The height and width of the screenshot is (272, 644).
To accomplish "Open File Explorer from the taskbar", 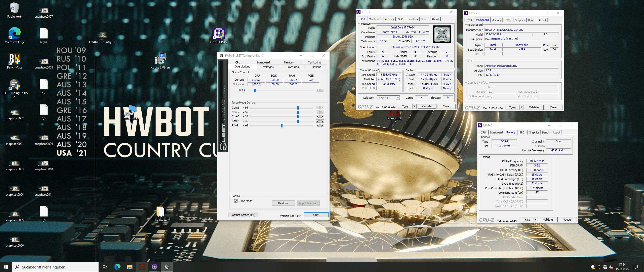I will 130,267.
